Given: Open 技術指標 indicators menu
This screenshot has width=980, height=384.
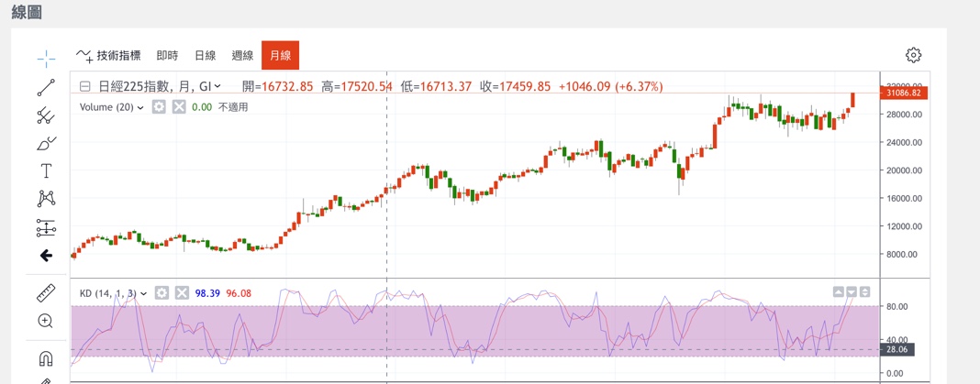Looking at the screenshot, I should point(108,55).
